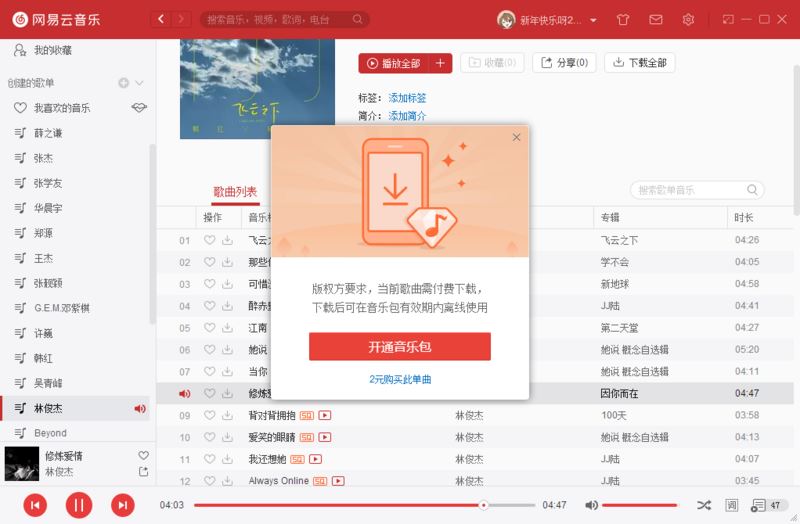Switch to mini mode icon
Screen dimensions: 800x524
pyautogui.click(x=728, y=19)
